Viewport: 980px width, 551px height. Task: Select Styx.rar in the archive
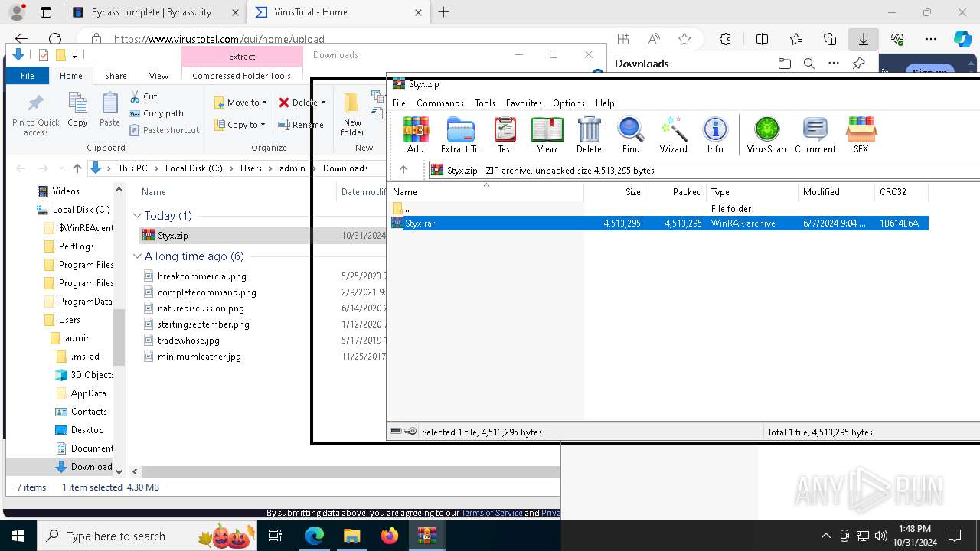coord(659,223)
